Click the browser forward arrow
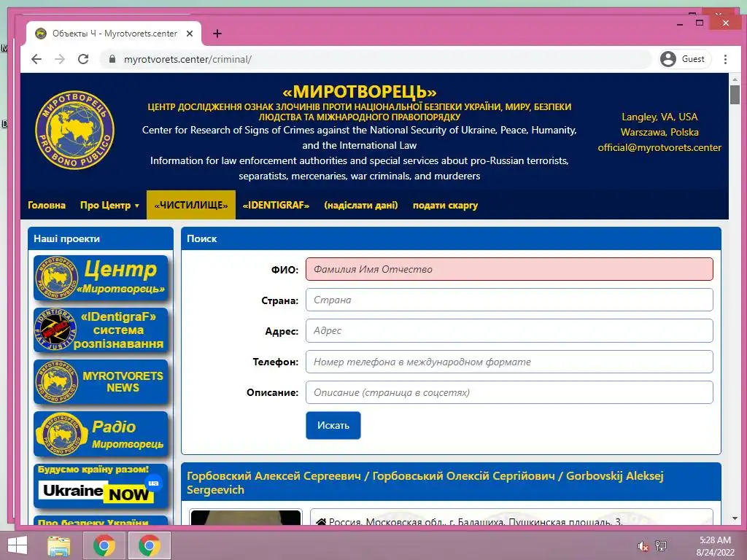747x560 pixels. [60, 59]
